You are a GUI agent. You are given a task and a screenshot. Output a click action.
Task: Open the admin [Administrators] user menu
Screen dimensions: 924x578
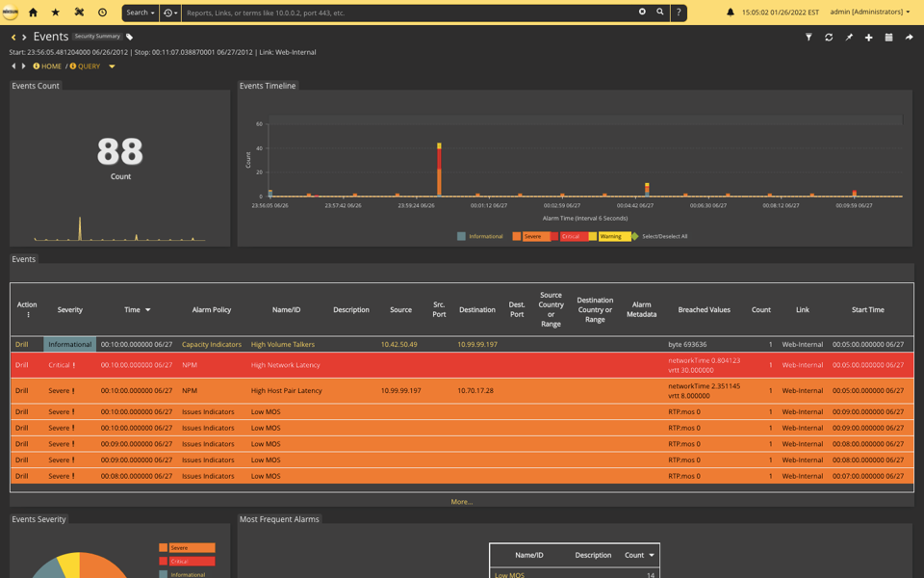870,12
